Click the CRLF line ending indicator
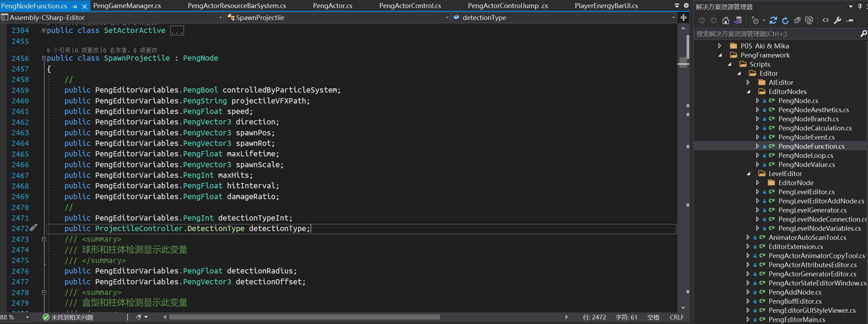868x324 pixels. coord(677,317)
